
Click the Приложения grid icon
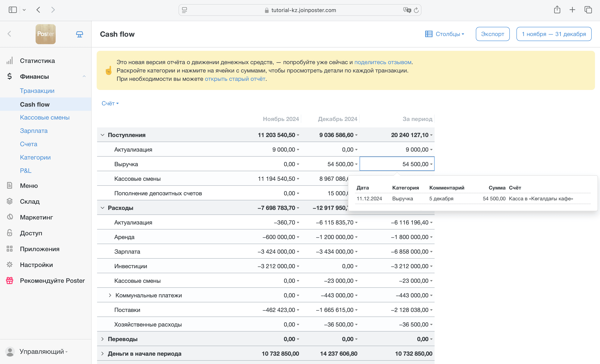10,249
